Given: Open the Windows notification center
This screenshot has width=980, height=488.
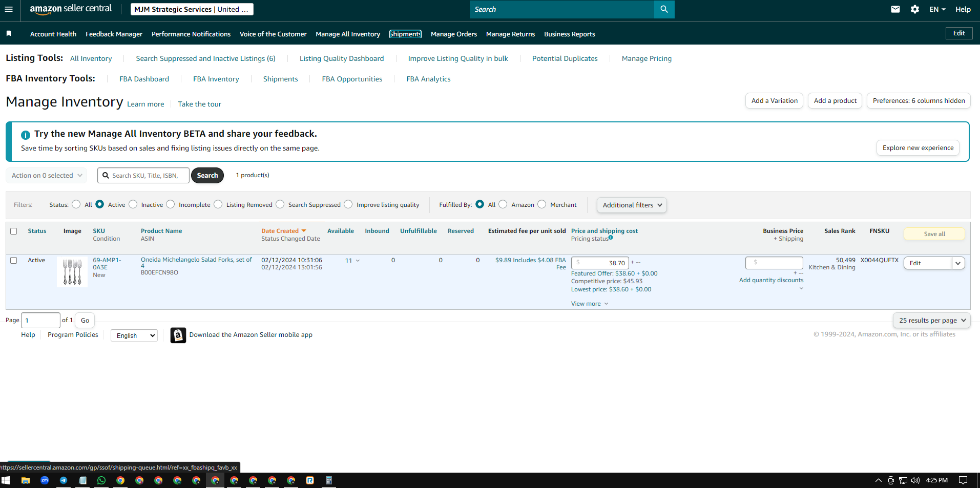Looking at the screenshot, I should pos(963,480).
